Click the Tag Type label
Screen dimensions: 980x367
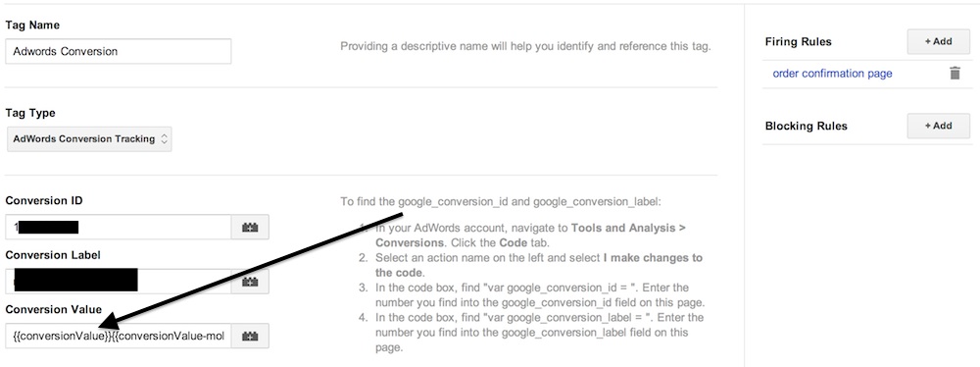(x=30, y=113)
